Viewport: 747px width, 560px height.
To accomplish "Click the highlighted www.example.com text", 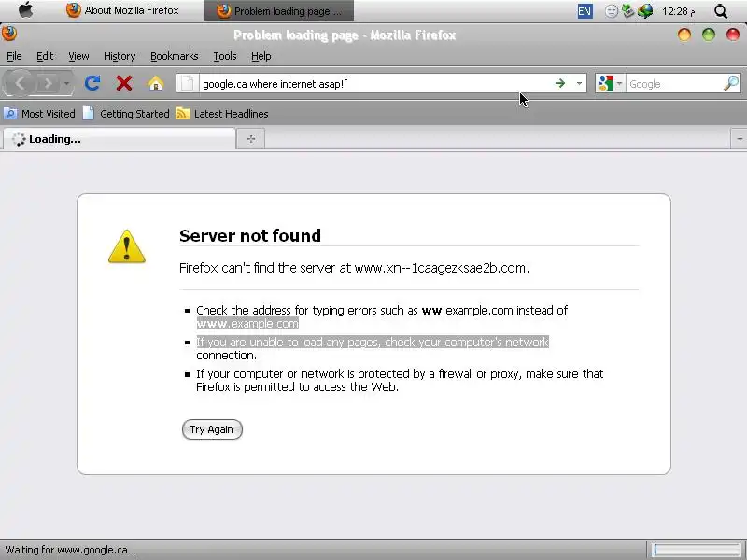I will 247,324.
